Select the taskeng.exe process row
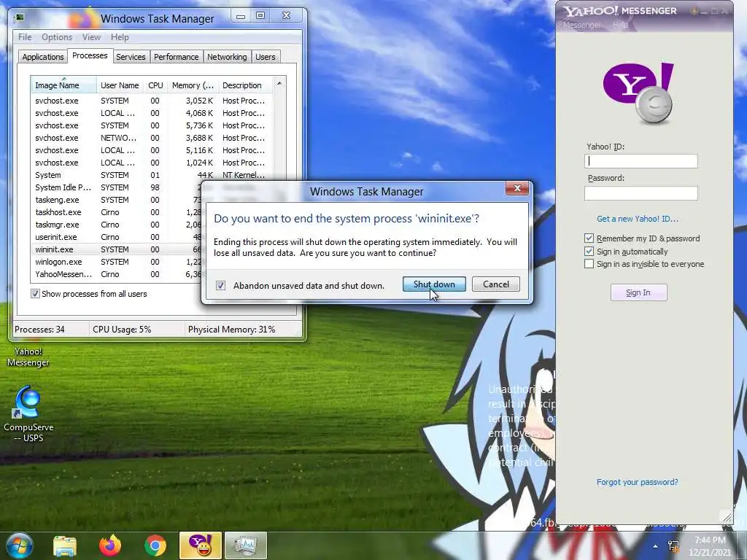 [117, 200]
